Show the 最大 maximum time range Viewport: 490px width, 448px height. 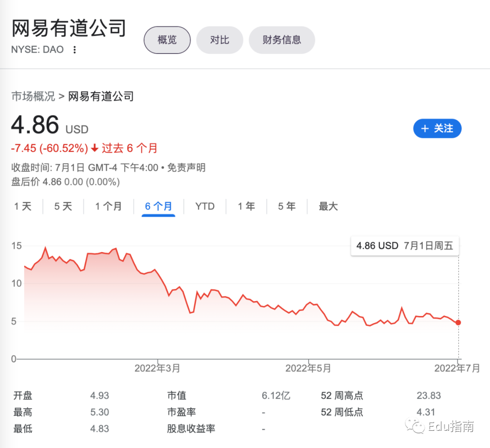coord(328,206)
